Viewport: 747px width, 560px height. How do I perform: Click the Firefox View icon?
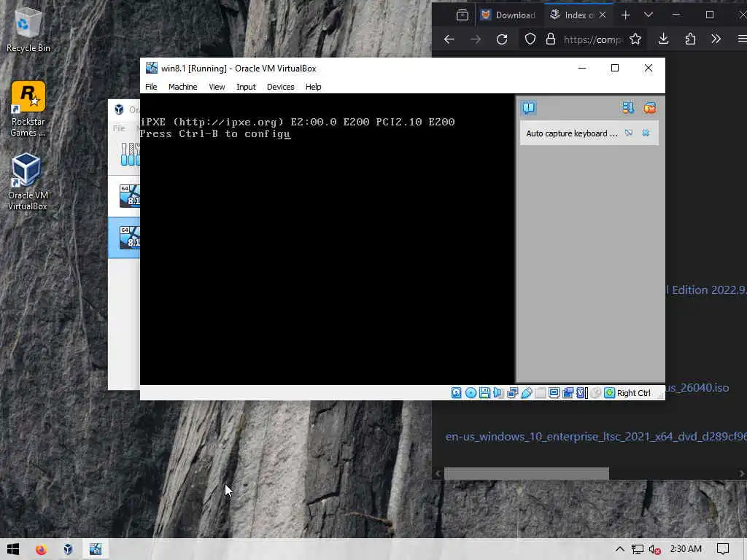coord(462,15)
